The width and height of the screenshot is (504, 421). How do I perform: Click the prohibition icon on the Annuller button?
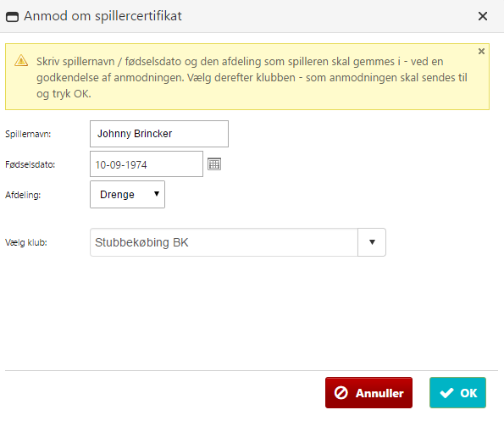[x=341, y=393]
